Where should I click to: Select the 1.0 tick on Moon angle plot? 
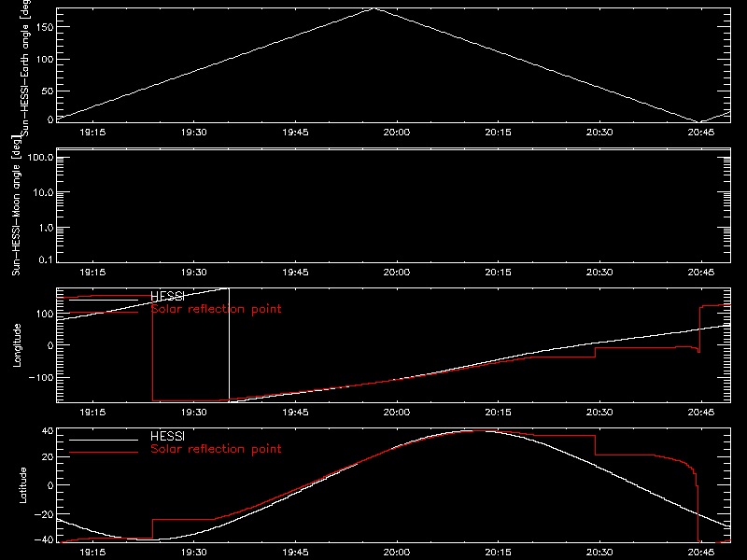[x=46, y=228]
